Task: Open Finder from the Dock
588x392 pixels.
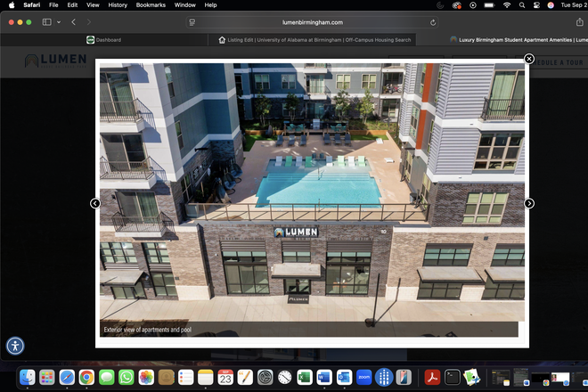Action: [x=28, y=378]
